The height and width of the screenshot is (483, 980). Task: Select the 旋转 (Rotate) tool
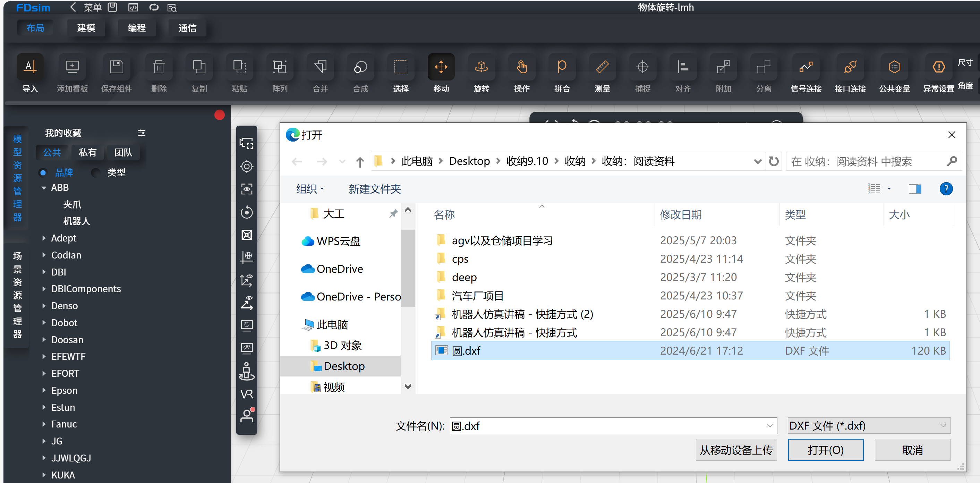(x=481, y=67)
